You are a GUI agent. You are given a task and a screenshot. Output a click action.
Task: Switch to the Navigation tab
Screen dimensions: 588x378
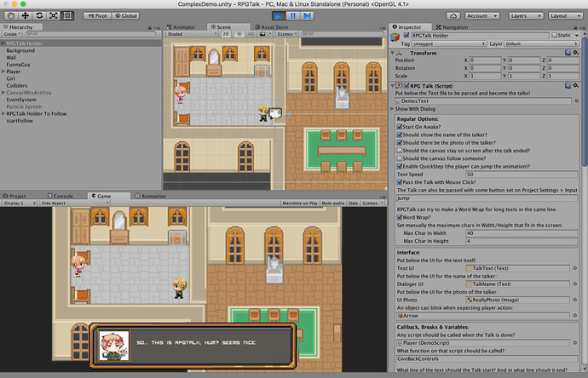pyautogui.click(x=452, y=27)
